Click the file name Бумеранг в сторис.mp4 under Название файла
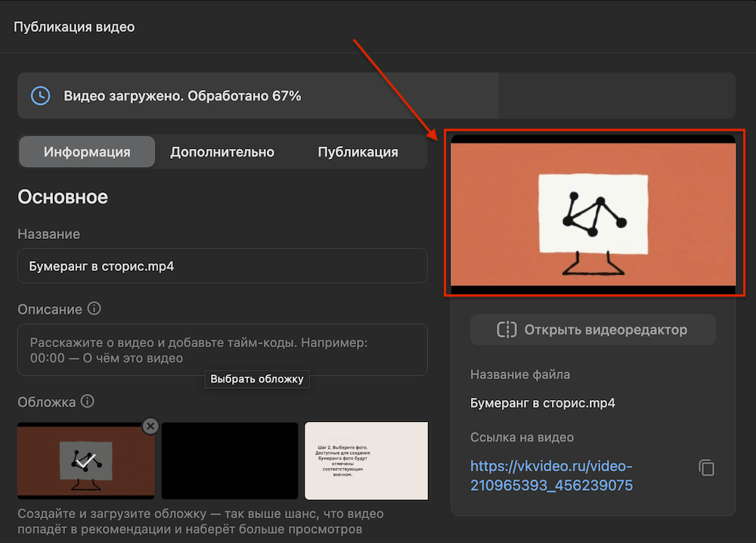Image resolution: width=756 pixels, height=543 pixels. point(542,403)
